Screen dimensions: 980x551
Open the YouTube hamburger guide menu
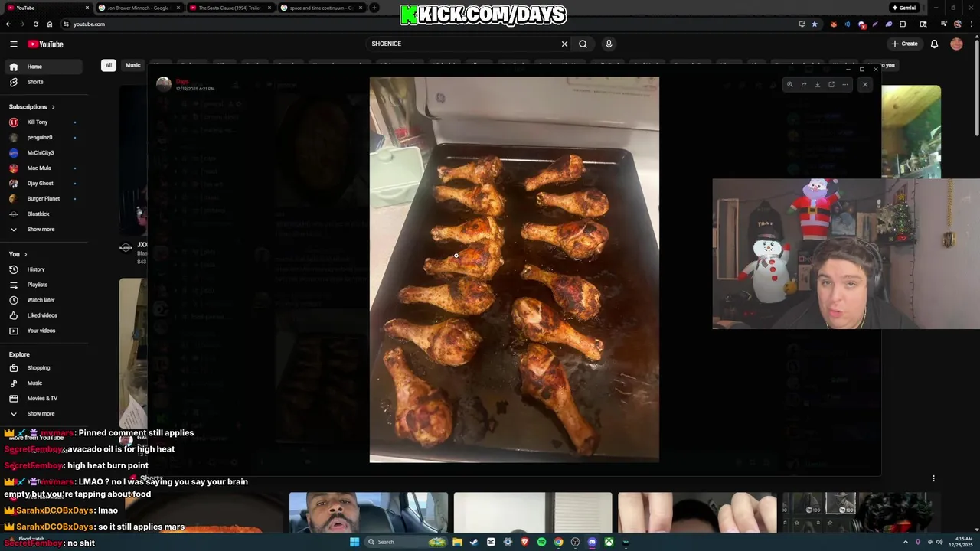13,44
